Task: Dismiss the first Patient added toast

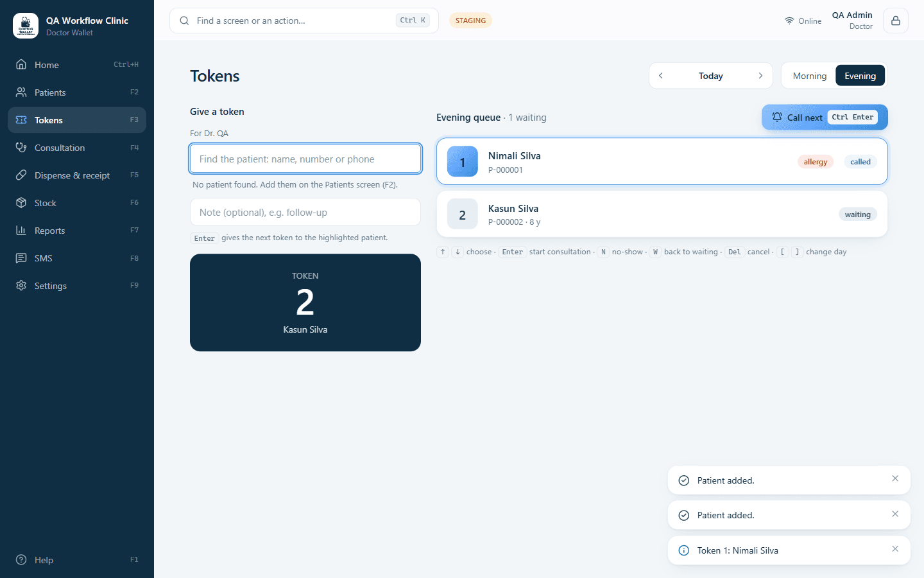Action: pos(895,478)
